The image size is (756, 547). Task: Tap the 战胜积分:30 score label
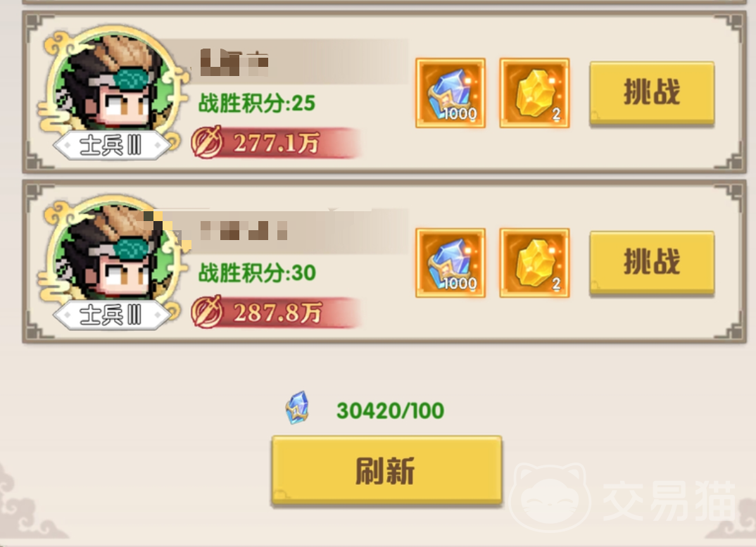point(257,272)
